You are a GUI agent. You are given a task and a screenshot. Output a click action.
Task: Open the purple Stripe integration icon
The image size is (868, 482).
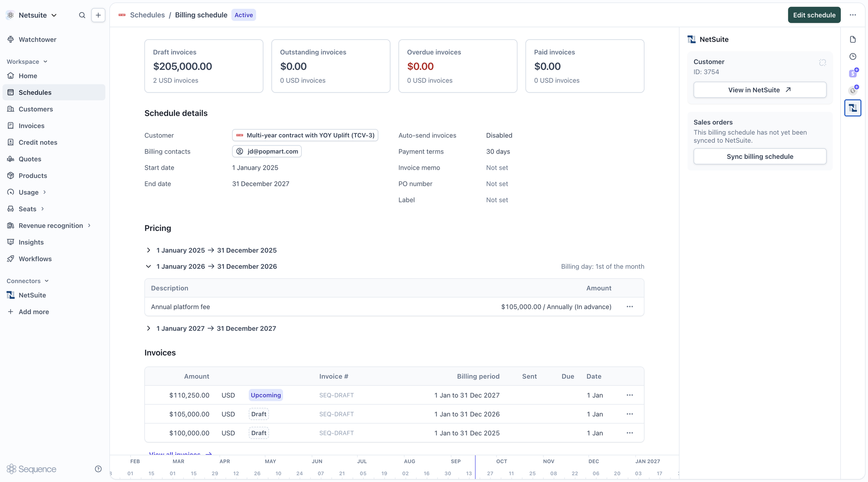click(853, 73)
